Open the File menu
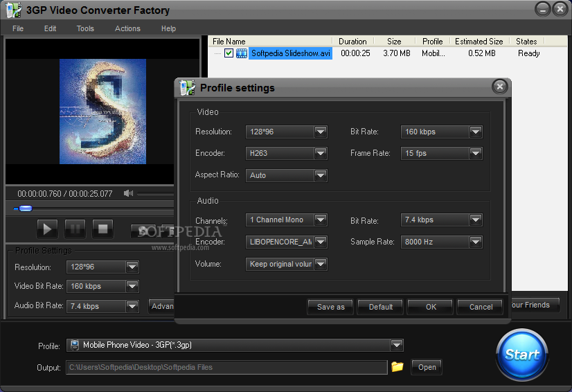Viewport: 572px width, 392px height. click(x=18, y=28)
